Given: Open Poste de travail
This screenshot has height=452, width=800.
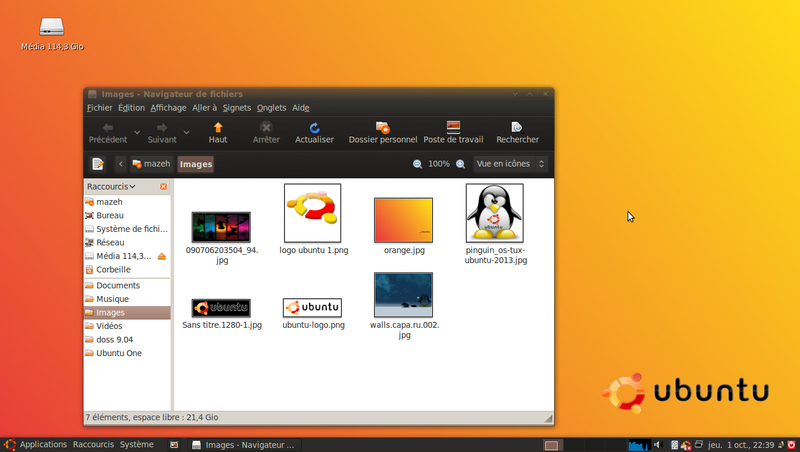Looking at the screenshot, I should click(x=453, y=133).
